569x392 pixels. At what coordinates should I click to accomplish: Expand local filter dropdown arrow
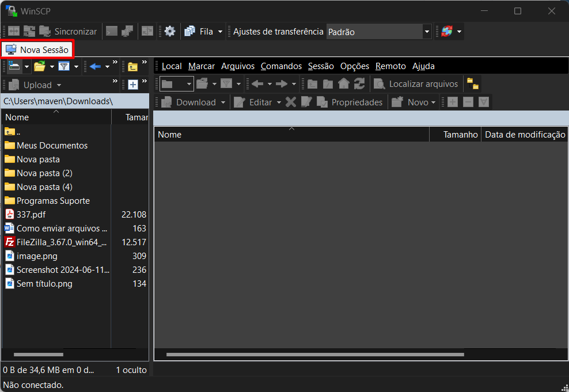pyautogui.click(x=76, y=67)
